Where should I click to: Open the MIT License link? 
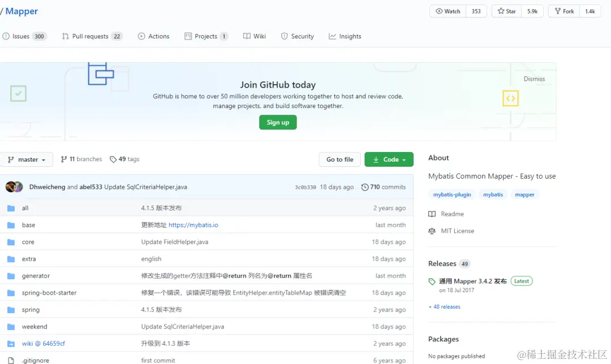click(451, 231)
